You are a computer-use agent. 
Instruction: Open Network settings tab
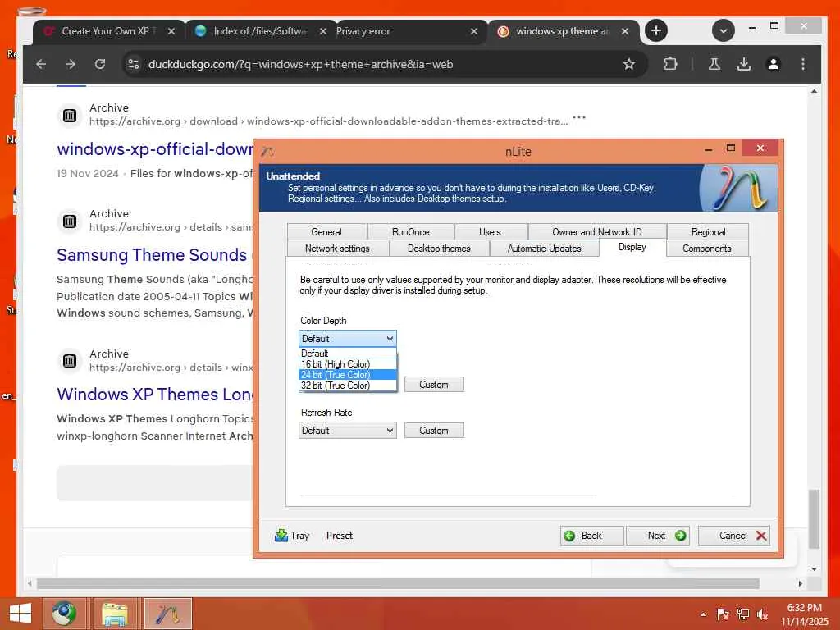337,249
